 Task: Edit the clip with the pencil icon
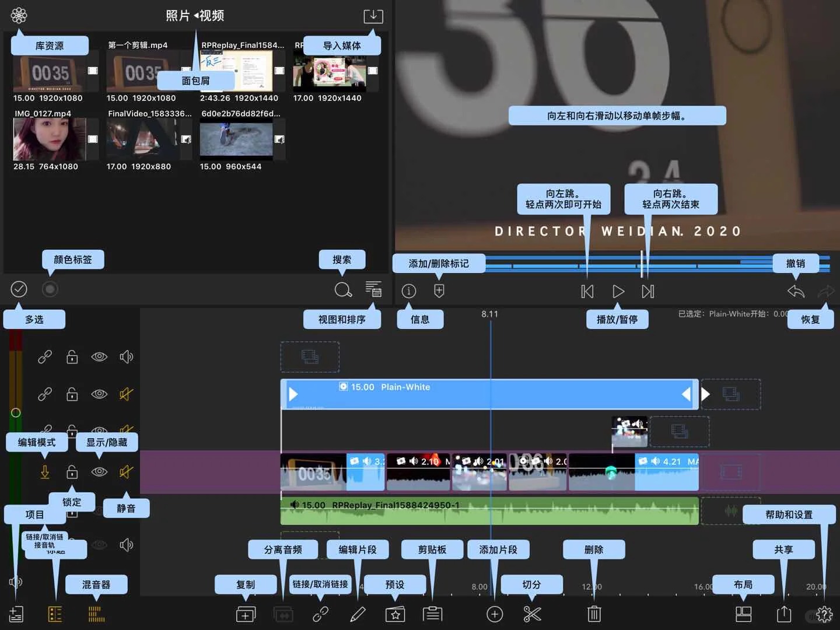coord(358,614)
